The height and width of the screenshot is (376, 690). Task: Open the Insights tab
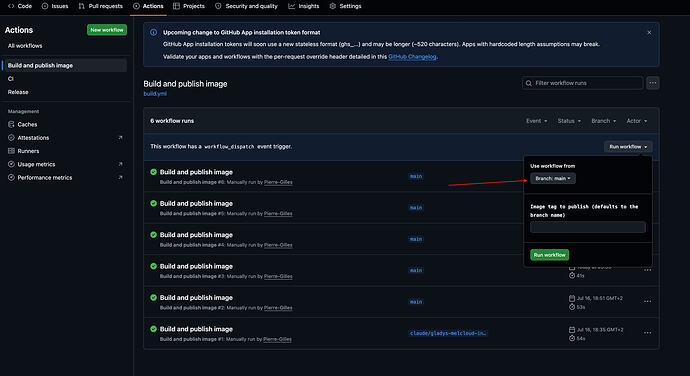pos(304,6)
